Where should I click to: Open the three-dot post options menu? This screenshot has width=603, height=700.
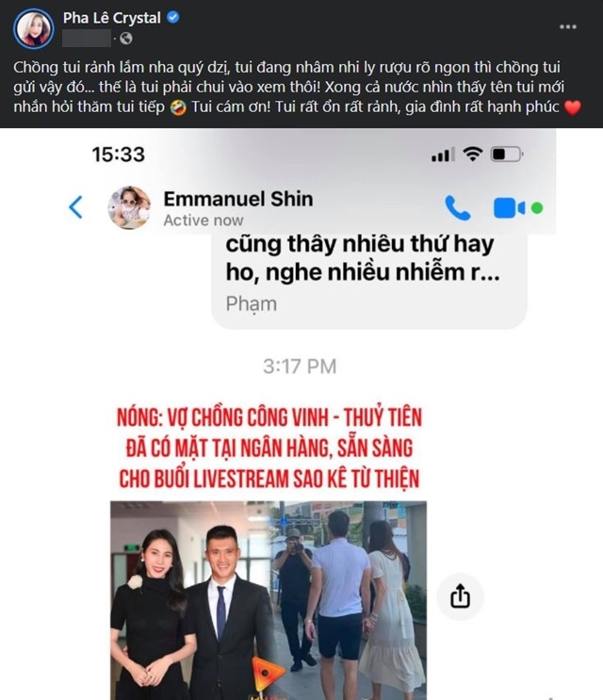(x=568, y=26)
